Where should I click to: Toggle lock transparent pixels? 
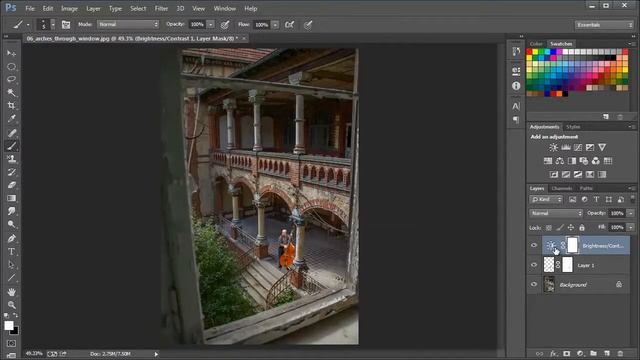coord(549,228)
